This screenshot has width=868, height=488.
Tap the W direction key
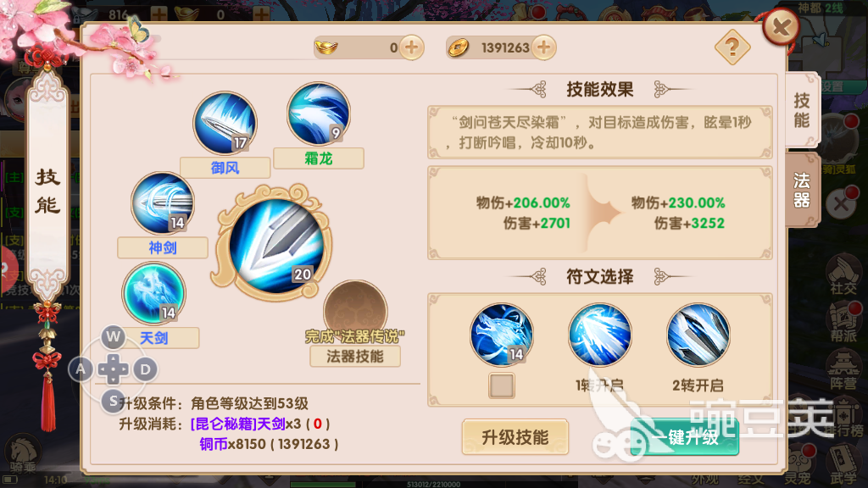114,336
